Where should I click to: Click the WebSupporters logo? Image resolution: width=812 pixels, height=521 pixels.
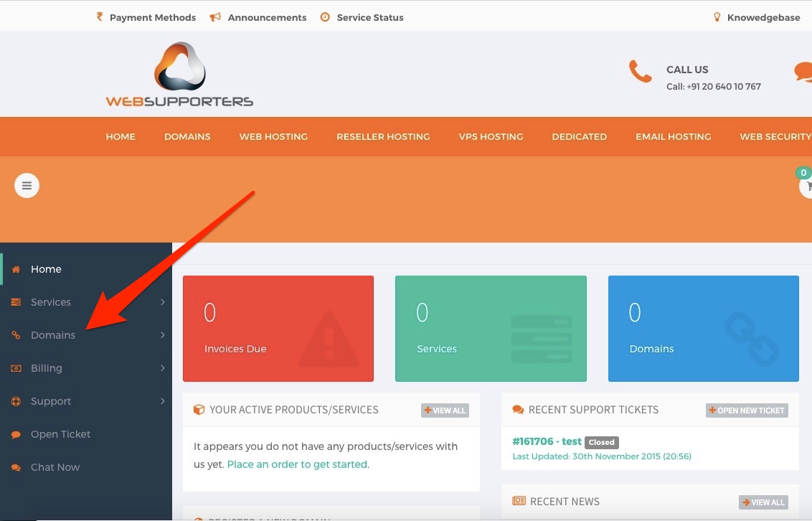tap(180, 74)
